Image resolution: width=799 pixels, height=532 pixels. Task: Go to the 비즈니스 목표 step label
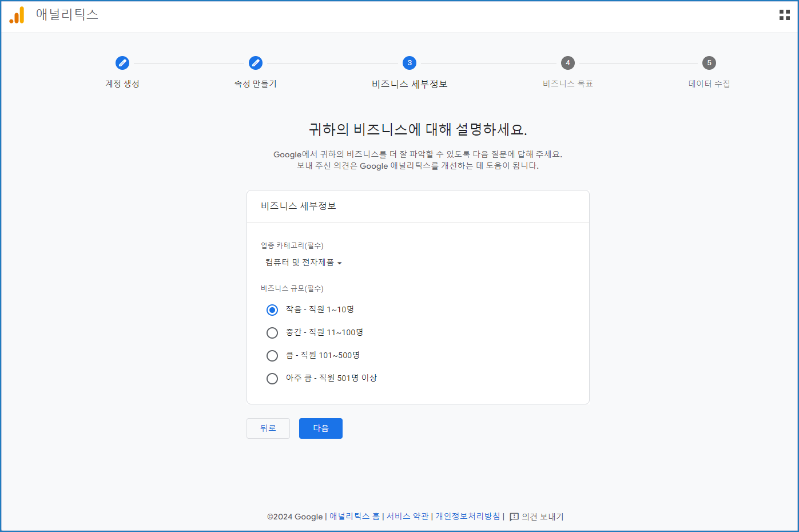tap(567, 84)
